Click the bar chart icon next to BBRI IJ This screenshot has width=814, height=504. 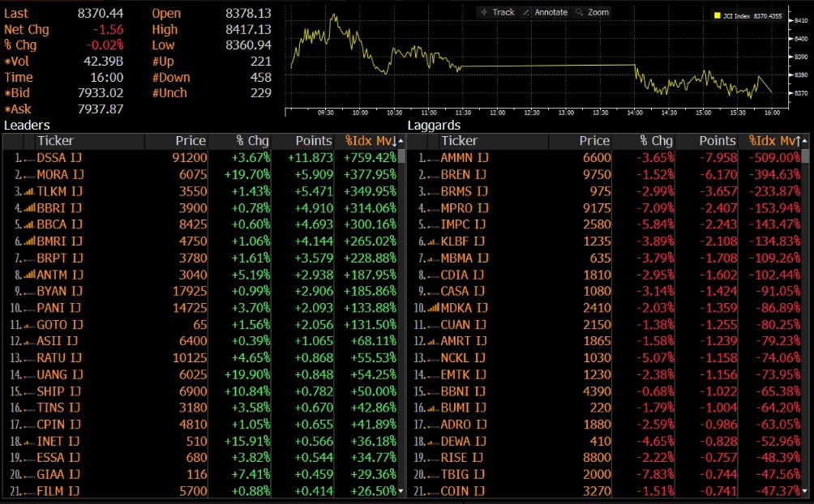[x=30, y=208]
